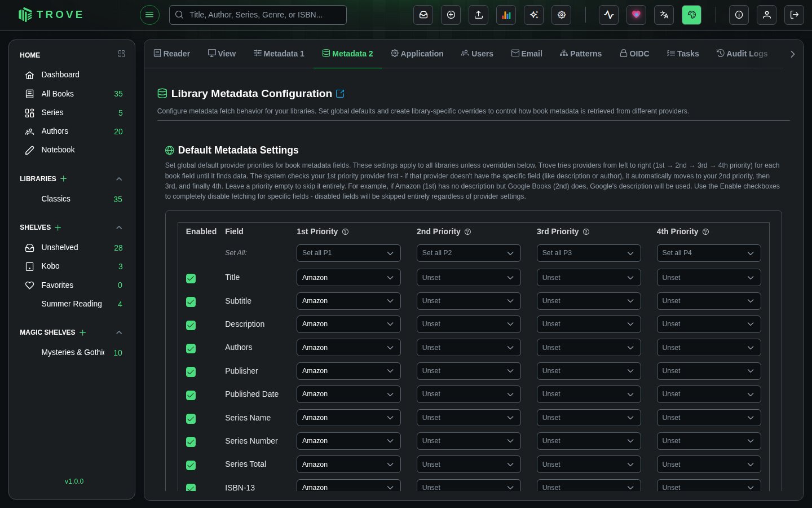Uncheck the Title field enabled checkbox
Viewport: 812px width, 508px height.
pyautogui.click(x=191, y=278)
